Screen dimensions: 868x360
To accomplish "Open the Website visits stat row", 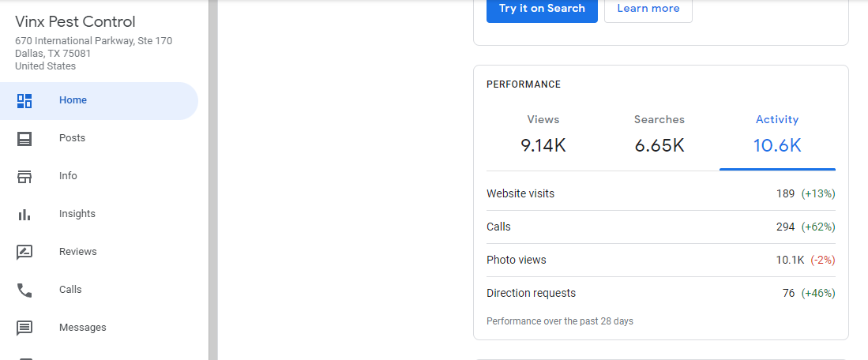I will coord(660,193).
